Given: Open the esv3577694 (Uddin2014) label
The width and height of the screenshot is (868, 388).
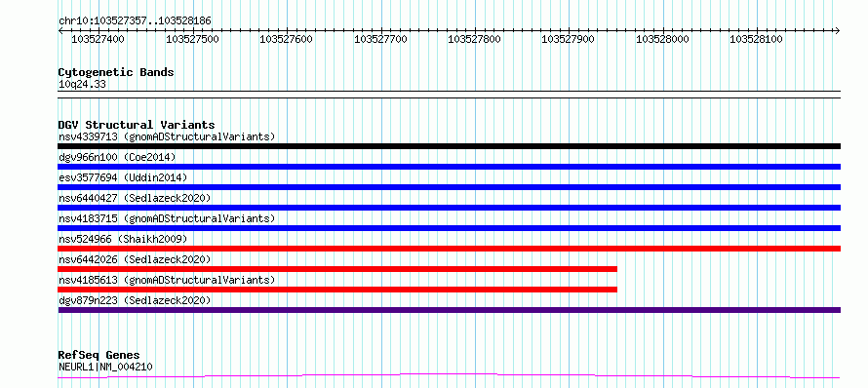Looking at the screenshot, I should 123,177.
